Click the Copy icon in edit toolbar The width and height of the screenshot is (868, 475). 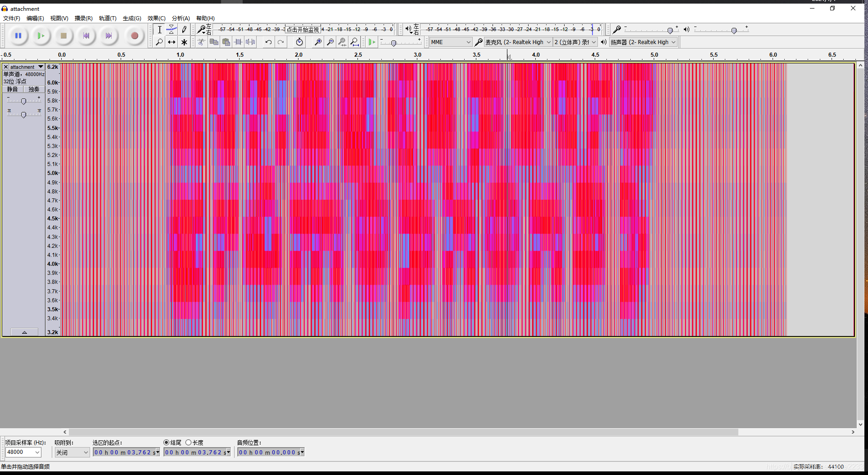coord(214,42)
